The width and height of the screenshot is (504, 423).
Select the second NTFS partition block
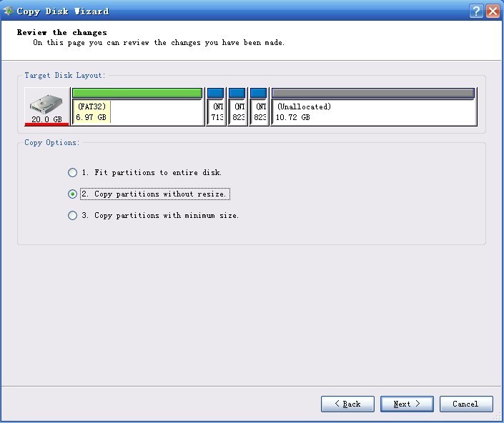coord(237,106)
